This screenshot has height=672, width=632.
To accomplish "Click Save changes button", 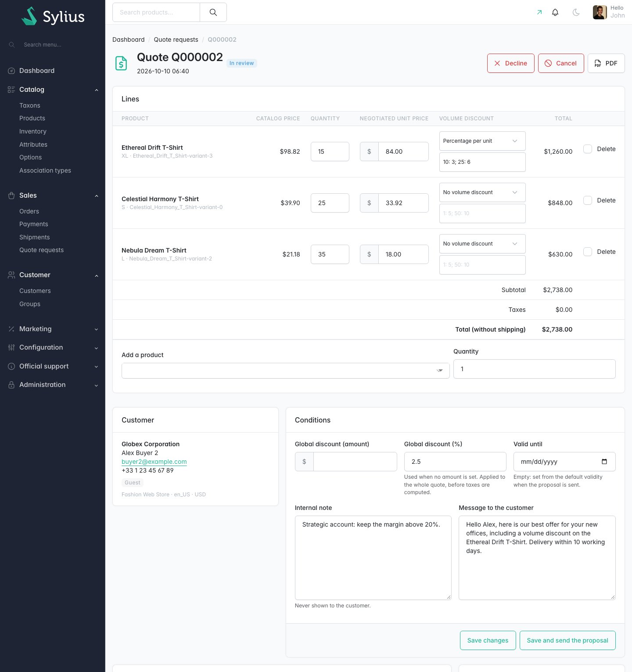I will (x=488, y=640).
